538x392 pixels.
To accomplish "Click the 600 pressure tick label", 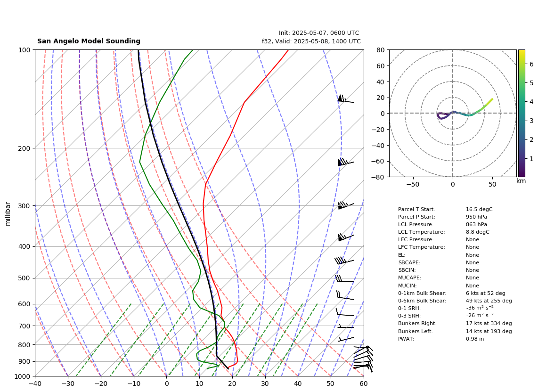I will click(x=24, y=304).
